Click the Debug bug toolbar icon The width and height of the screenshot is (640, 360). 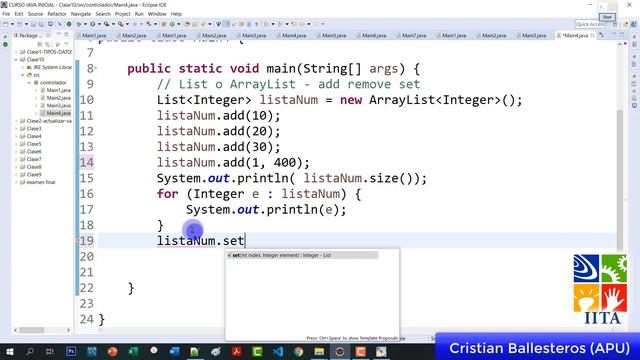(79, 24)
